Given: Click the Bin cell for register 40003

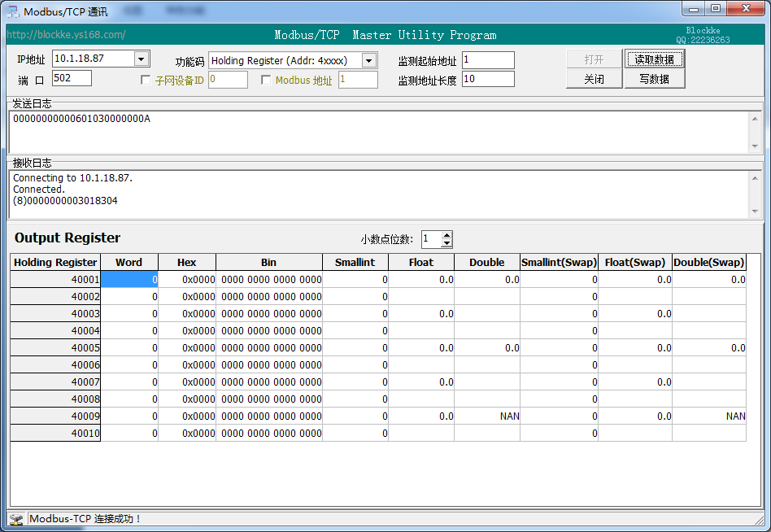Looking at the screenshot, I should click(269, 314).
